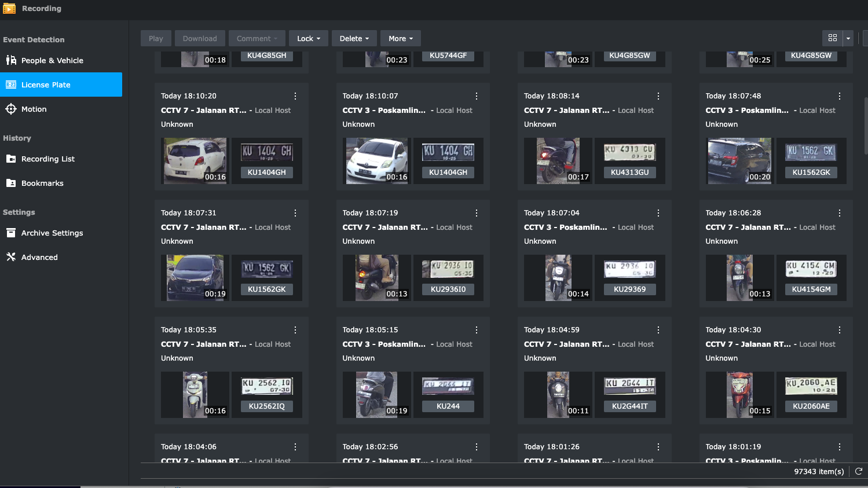Image resolution: width=868 pixels, height=488 pixels.
Task: Open People & Vehicle detection page
Action: click(x=52, y=60)
